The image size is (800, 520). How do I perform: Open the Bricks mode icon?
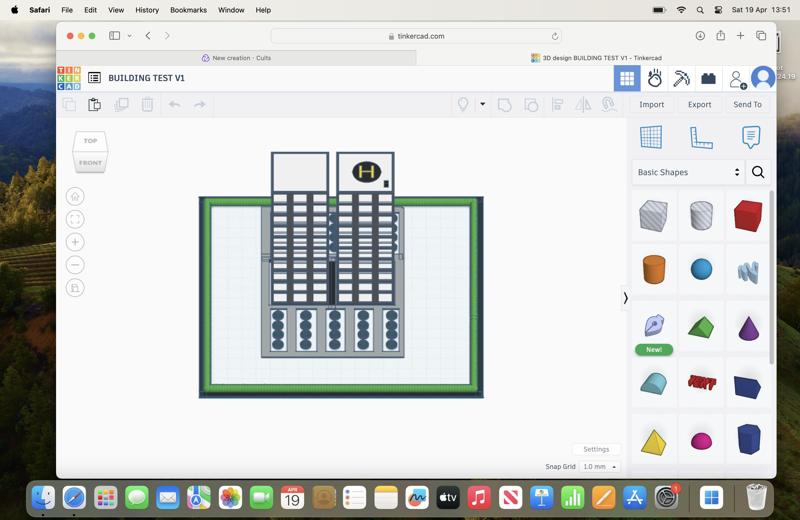(708, 79)
